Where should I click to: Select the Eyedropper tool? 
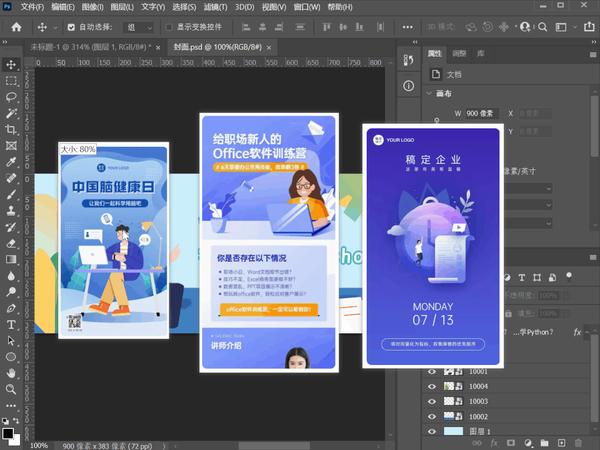pyautogui.click(x=11, y=161)
